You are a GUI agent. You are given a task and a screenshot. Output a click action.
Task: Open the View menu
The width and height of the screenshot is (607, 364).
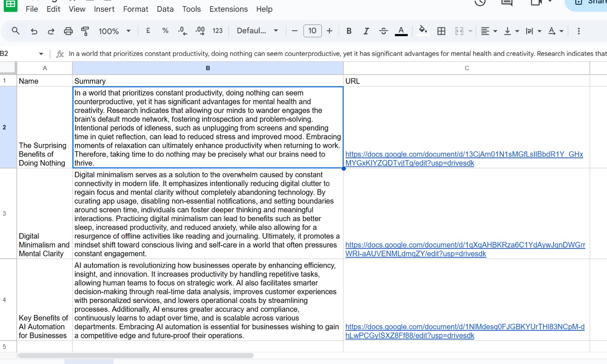tap(77, 9)
